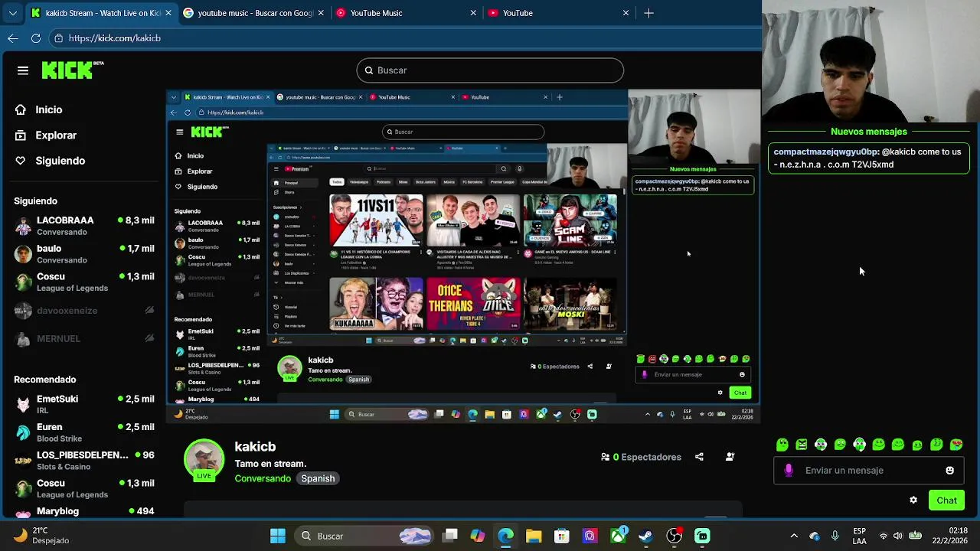Select the last emote holding a red flower
The height and width of the screenshot is (551, 980).
pyautogui.click(x=956, y=445)
